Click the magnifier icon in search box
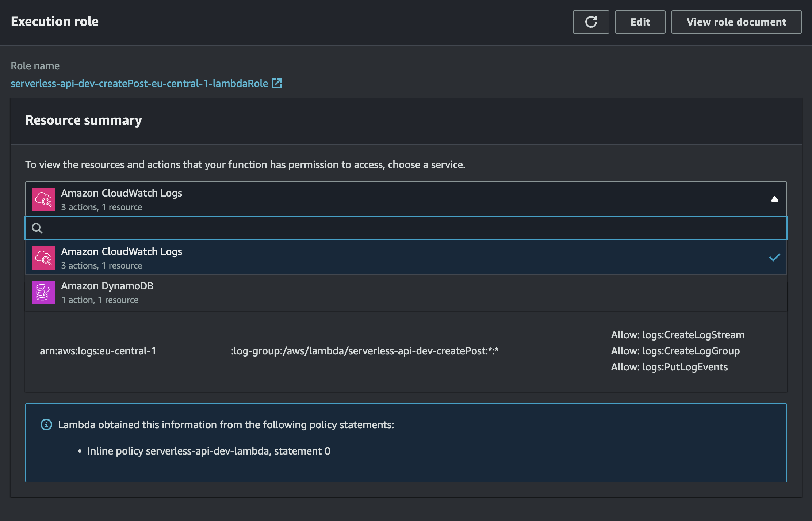 pyautogui.click(x=37, y=228)
